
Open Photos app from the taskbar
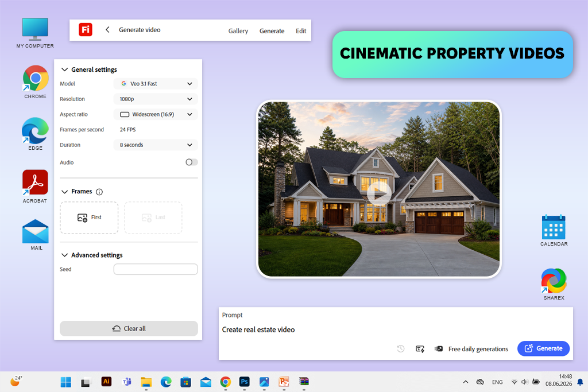pos(264,382)
